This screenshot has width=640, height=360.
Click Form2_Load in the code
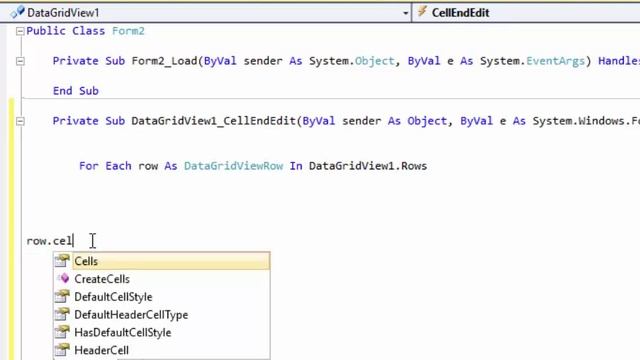(x=164, y=61)
